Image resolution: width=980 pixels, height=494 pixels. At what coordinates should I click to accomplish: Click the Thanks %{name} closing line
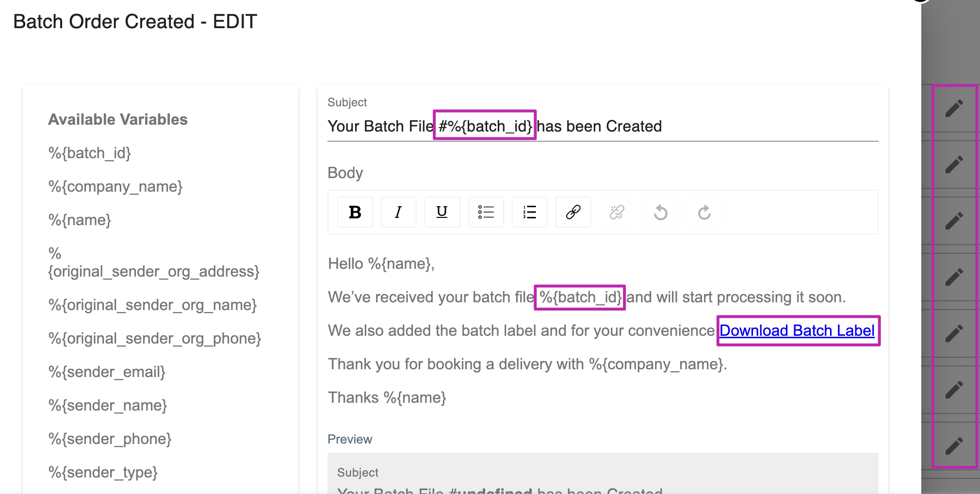(387, 398)
